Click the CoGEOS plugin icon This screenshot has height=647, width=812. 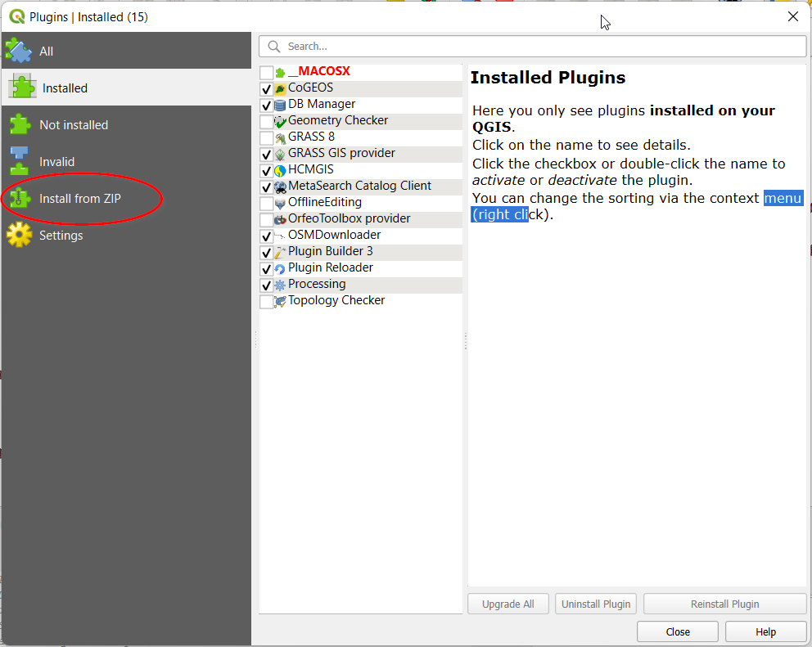280,89
